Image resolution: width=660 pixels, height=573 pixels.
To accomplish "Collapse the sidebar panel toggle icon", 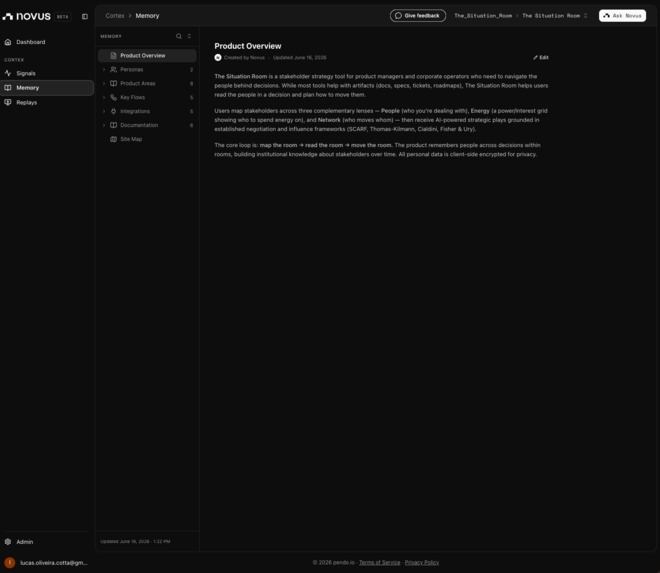I will click(85, 16).
